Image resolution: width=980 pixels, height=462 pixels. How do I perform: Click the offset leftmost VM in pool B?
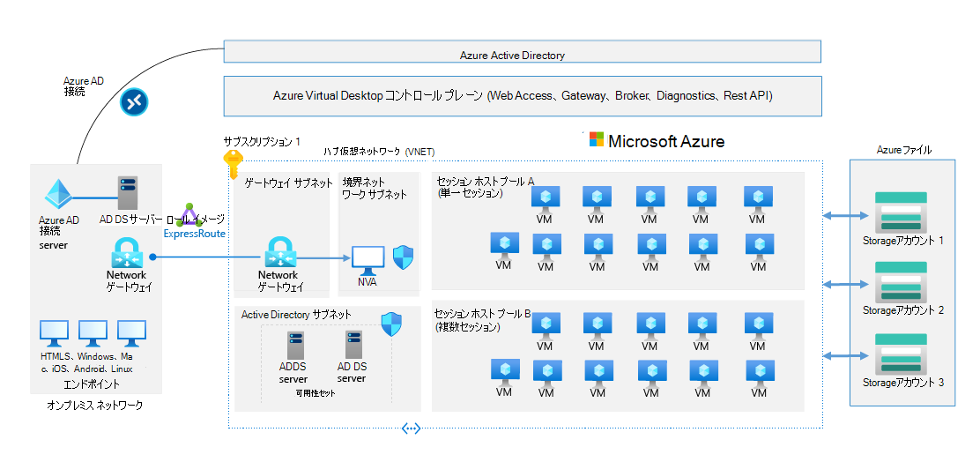click(x=504, y=373)
